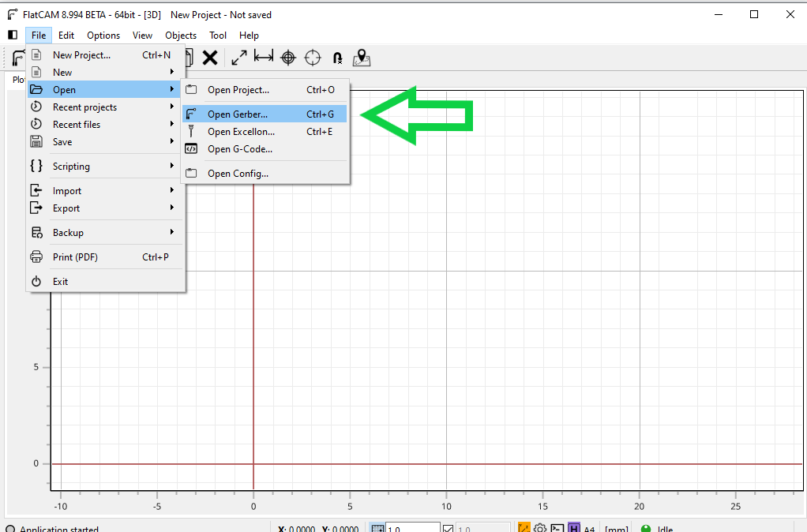Expand the New submenu
Viewport: 807px width, 532px height.
[x=106, y=72]
